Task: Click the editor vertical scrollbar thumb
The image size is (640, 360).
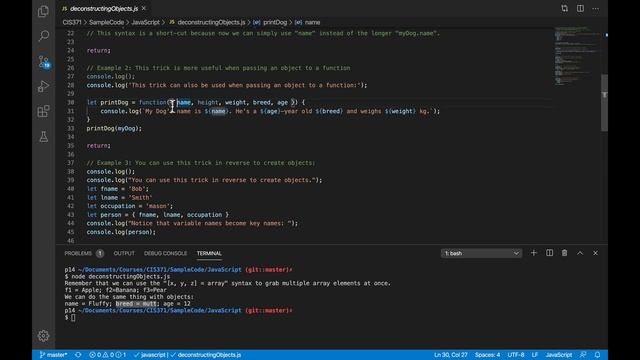Action: coord(604,103)
